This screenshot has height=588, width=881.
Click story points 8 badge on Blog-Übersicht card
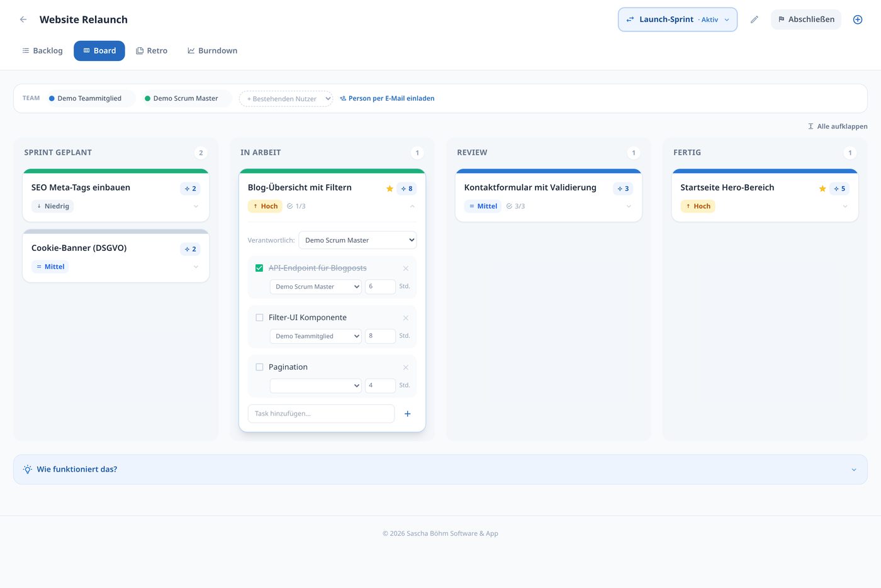407,189
